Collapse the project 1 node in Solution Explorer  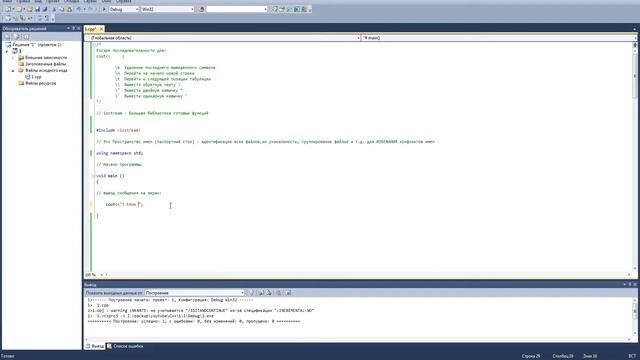pos(7,51)
